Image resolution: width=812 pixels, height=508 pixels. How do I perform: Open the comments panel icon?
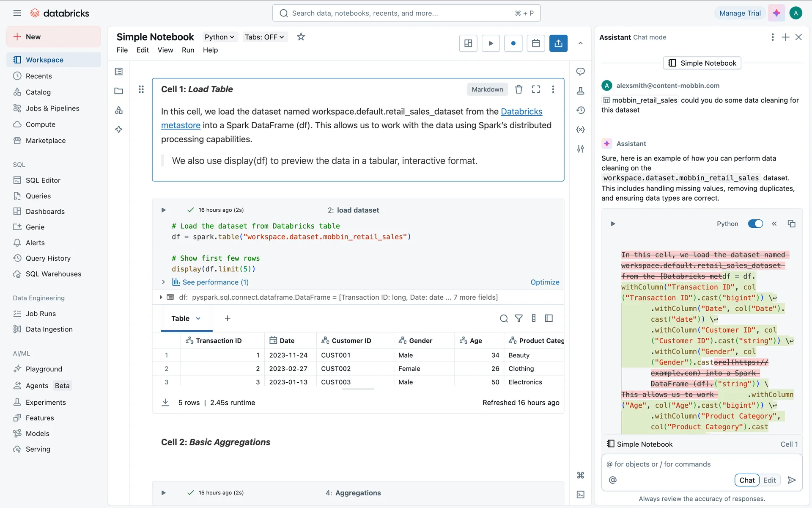tap(580, 72)
